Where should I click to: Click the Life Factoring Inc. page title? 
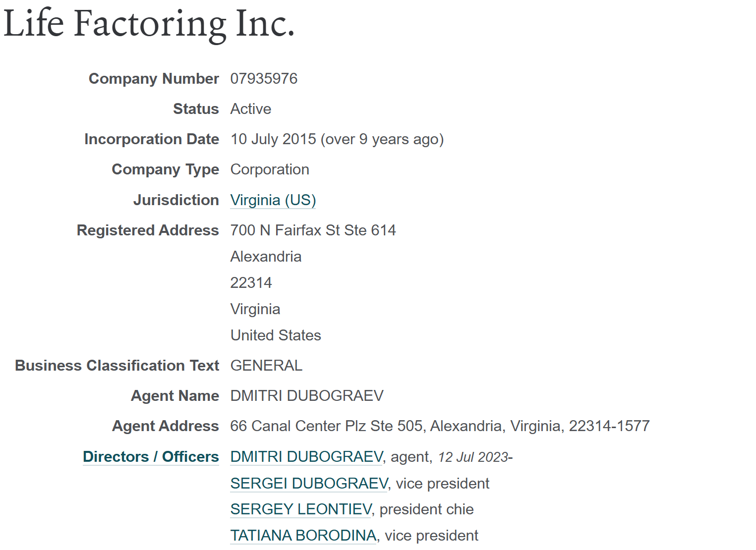coord(149,24)
